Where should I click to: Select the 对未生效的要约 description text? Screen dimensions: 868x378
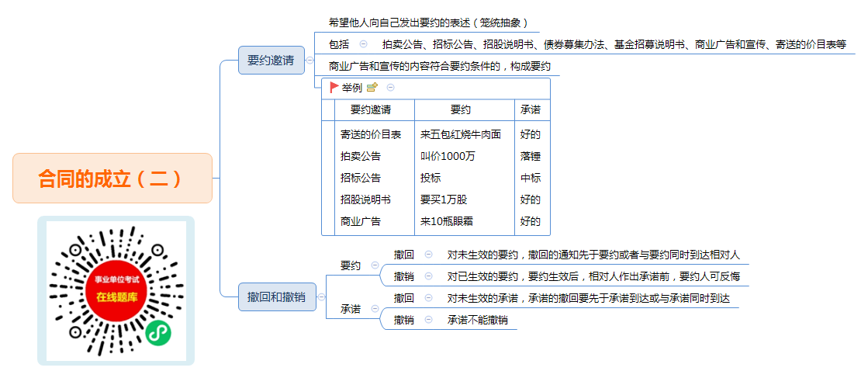tap(593, 255)
